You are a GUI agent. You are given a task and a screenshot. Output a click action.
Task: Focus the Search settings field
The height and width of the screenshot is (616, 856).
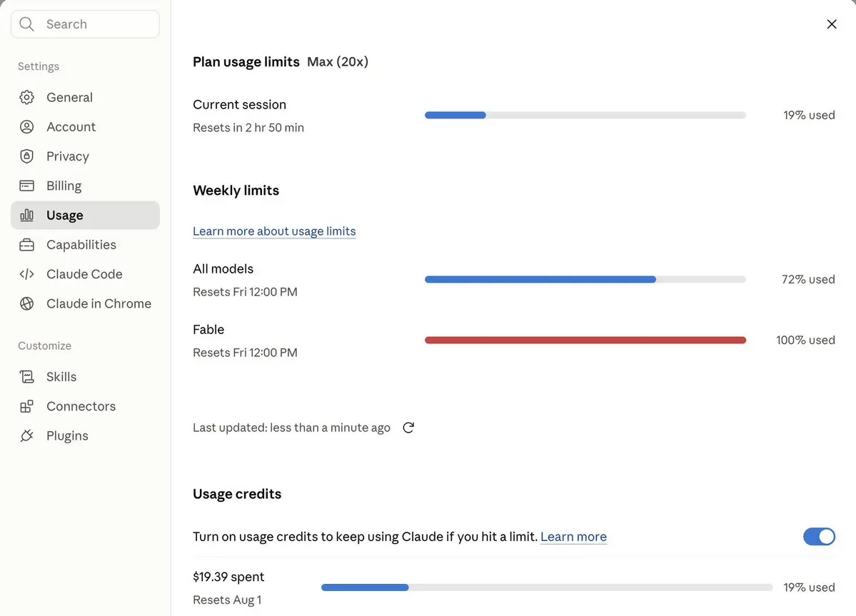coord(85,24)
